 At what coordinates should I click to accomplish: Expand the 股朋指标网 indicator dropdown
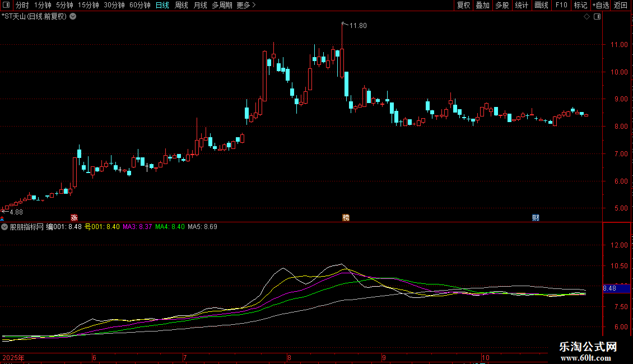[x=5, y=227]
